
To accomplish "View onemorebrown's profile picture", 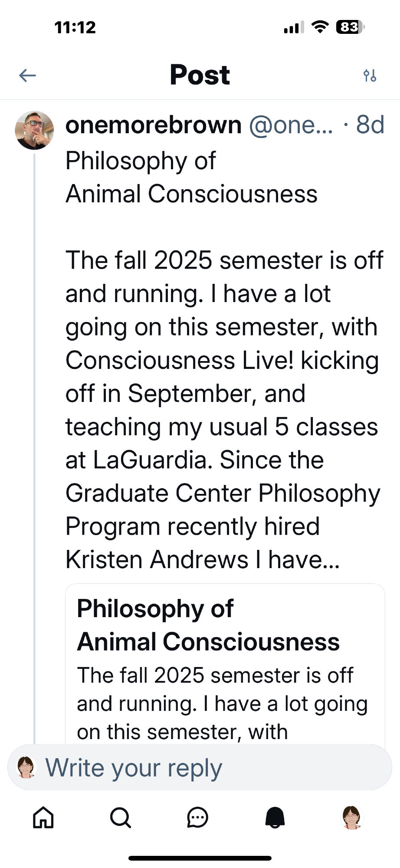I will 34,130.
